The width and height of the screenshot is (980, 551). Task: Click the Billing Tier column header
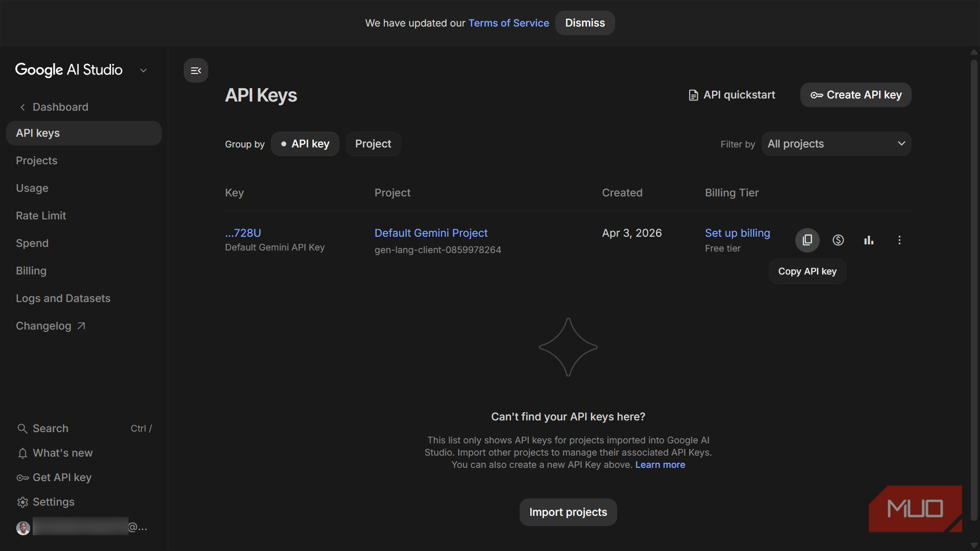coord(731,193)
